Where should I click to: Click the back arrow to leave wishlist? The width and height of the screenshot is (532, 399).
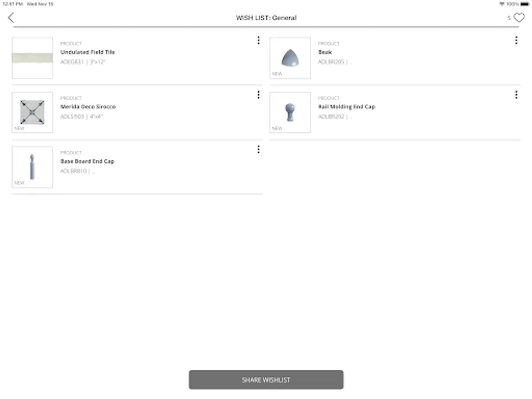point(11,18)
